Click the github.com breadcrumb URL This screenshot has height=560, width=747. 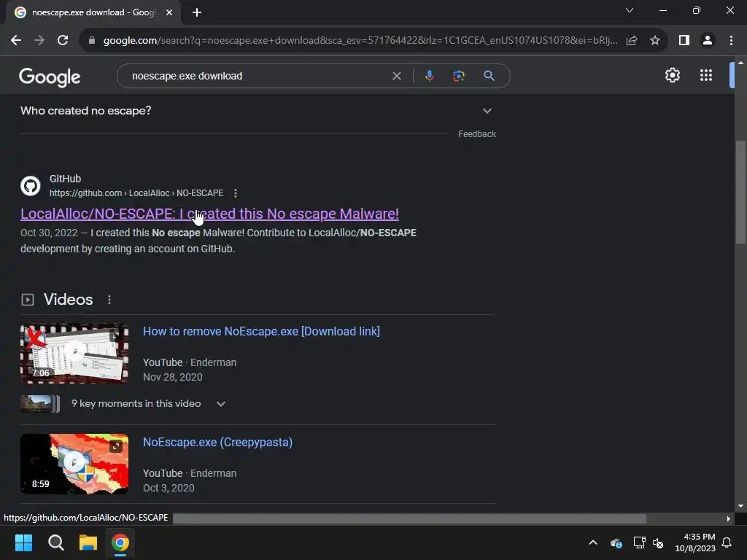[136, 193]
